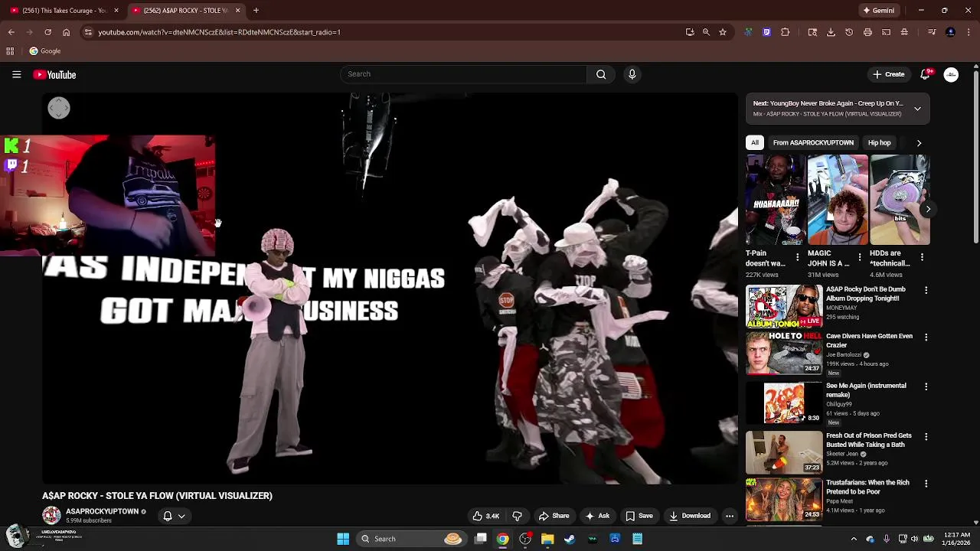Click the cast icon in the toolbar
This screenshot has width=980, height=551.
pyautogui.click(x=886, y=32)
